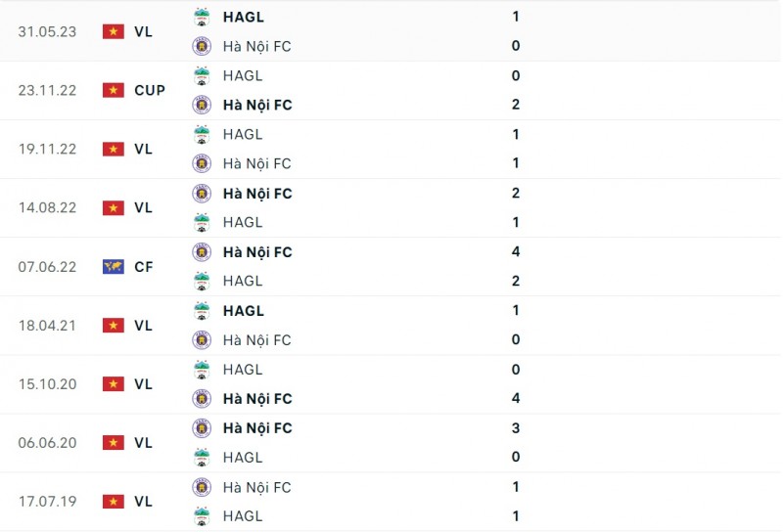Image resolution: width=783 pixels, height=532 pixels.
Task: Click the 14.08.22 match date
Action: pos(47,207)
